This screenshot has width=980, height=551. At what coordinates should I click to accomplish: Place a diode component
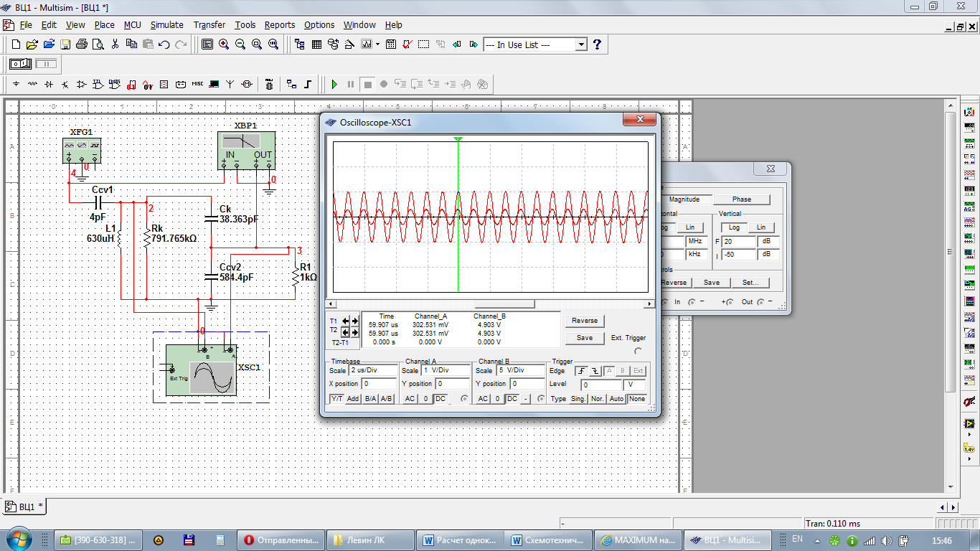pyautogui.click(x=49, y=85)
